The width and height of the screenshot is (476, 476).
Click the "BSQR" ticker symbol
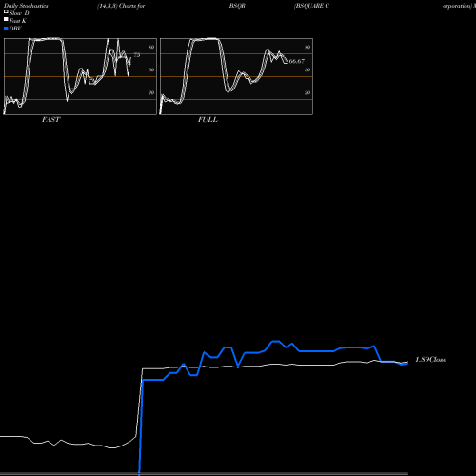[237, 6]
